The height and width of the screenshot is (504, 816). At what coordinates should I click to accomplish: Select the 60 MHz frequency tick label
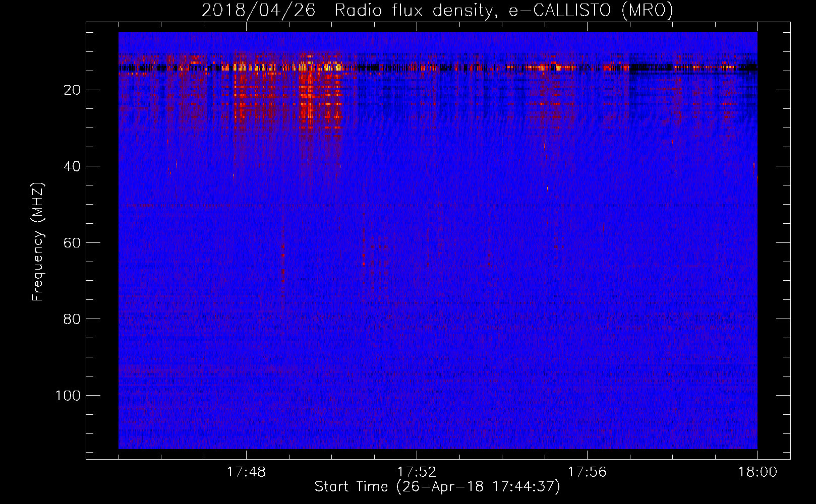[72, 243]
